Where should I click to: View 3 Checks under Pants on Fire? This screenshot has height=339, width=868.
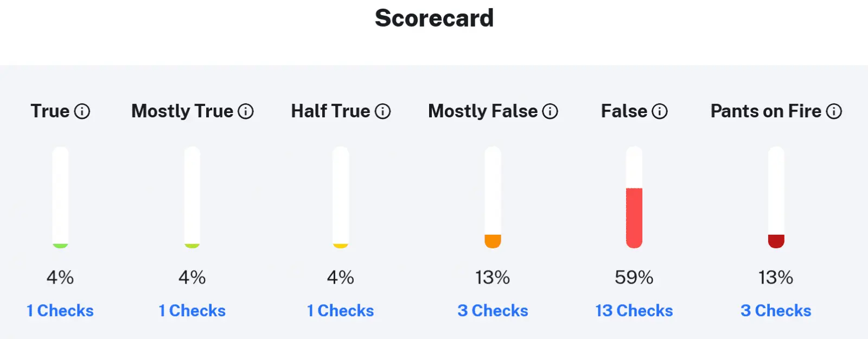[x=776, y=311]
